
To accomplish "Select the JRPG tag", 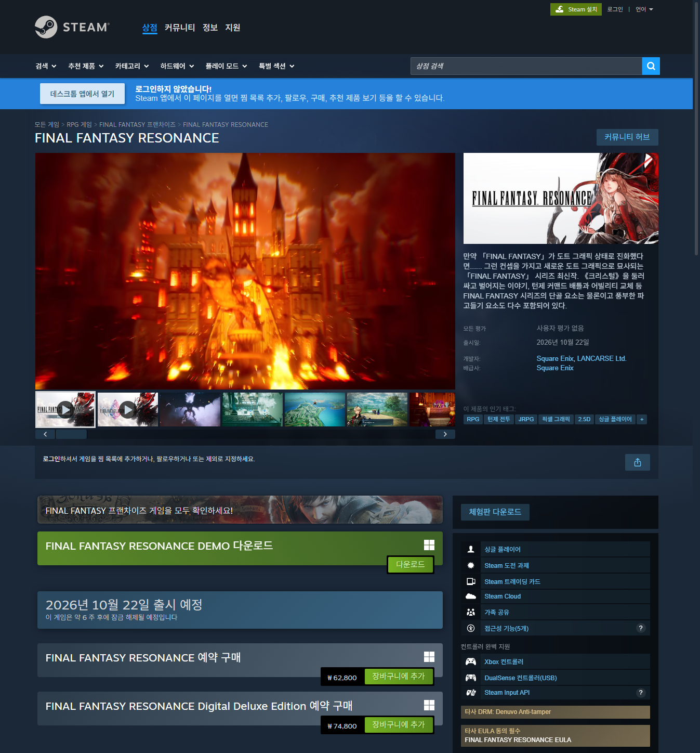I will click(526, 419).
